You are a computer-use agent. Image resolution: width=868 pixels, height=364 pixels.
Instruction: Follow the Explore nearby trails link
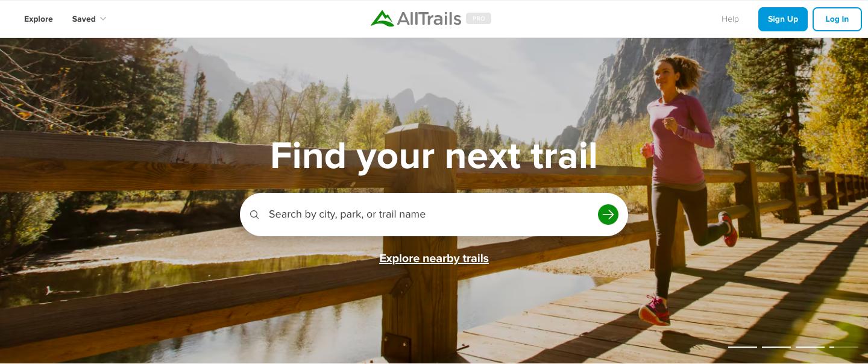coord(434,259)
